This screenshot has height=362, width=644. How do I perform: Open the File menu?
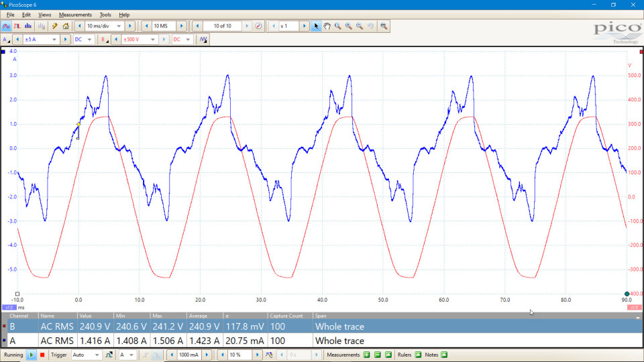(10, 15)
